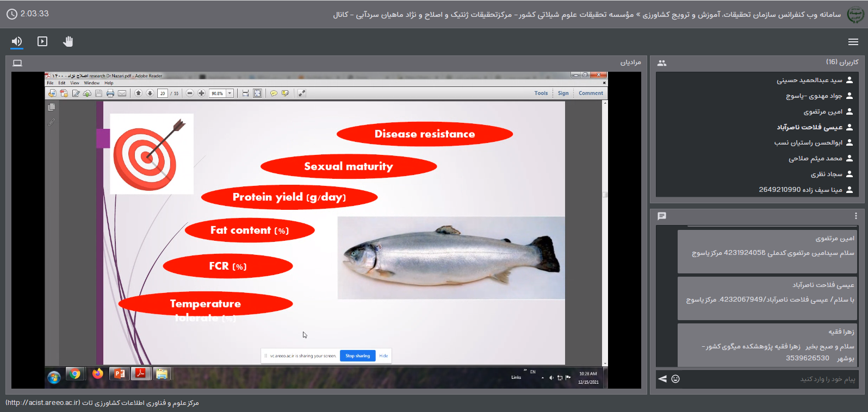Open the Window menu in Adobe Reader
Screen dimensions: 868x412
coord(91,83)
